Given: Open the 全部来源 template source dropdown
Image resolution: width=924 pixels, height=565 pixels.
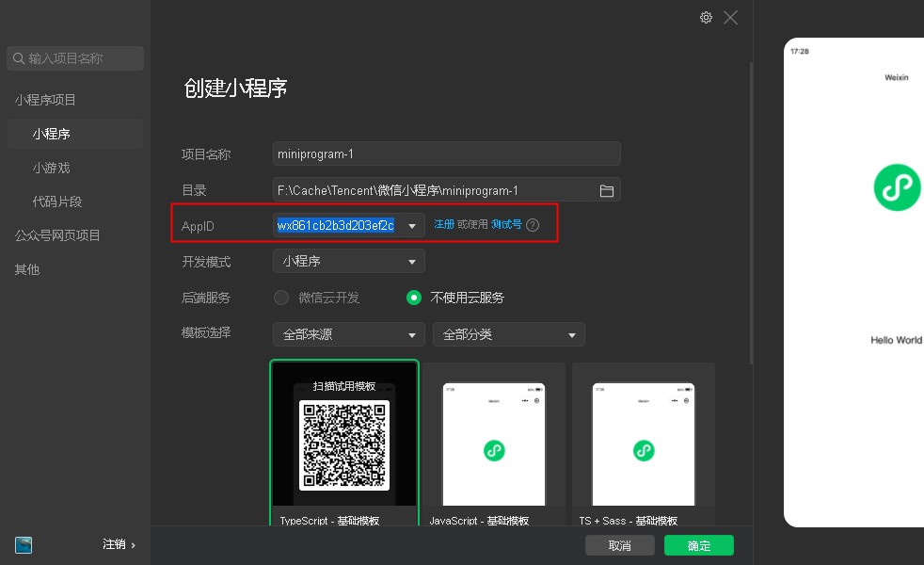Looking at the screenshot, I should (x=349, y=334).
